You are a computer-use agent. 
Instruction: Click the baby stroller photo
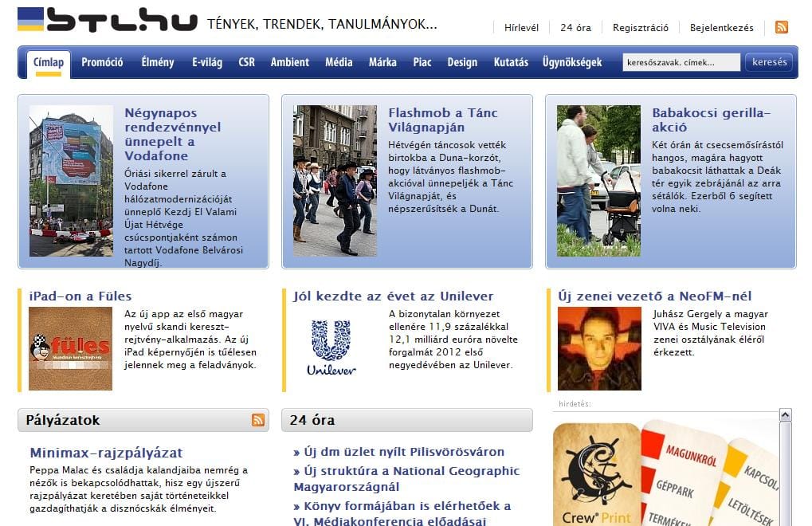pos(598,181)
